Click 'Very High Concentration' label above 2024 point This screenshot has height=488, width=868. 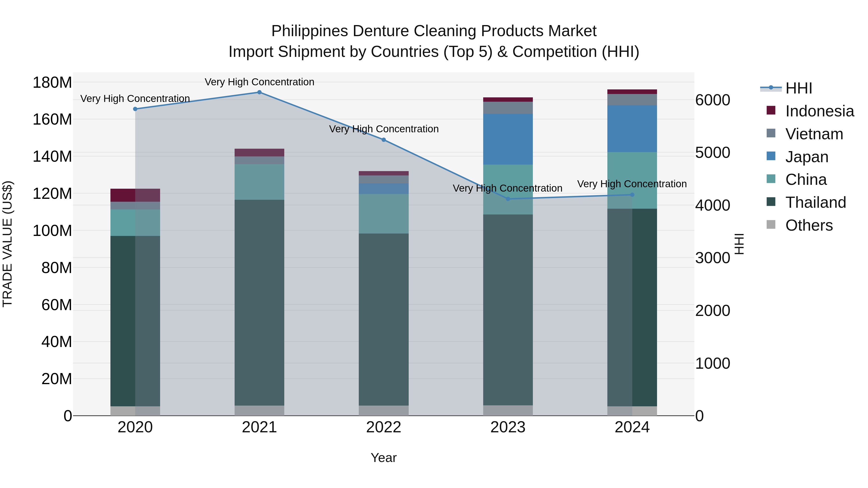tap(632, 184)
